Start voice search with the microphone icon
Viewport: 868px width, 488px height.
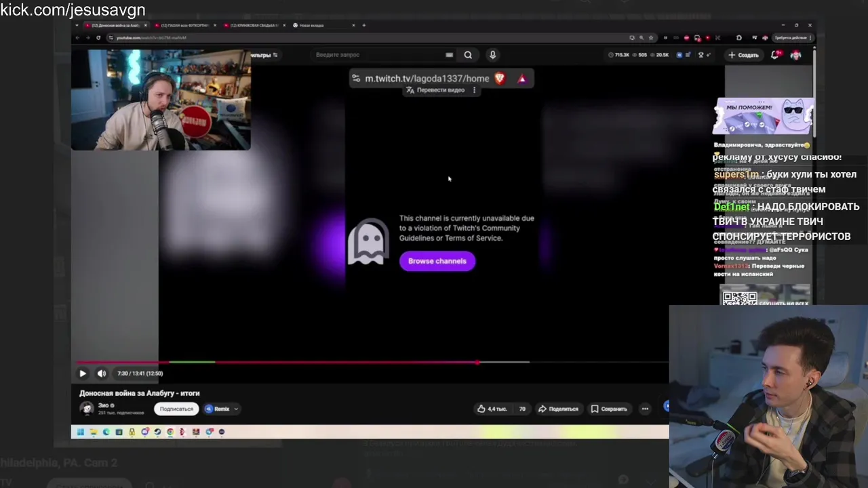(x=492, y=55)
